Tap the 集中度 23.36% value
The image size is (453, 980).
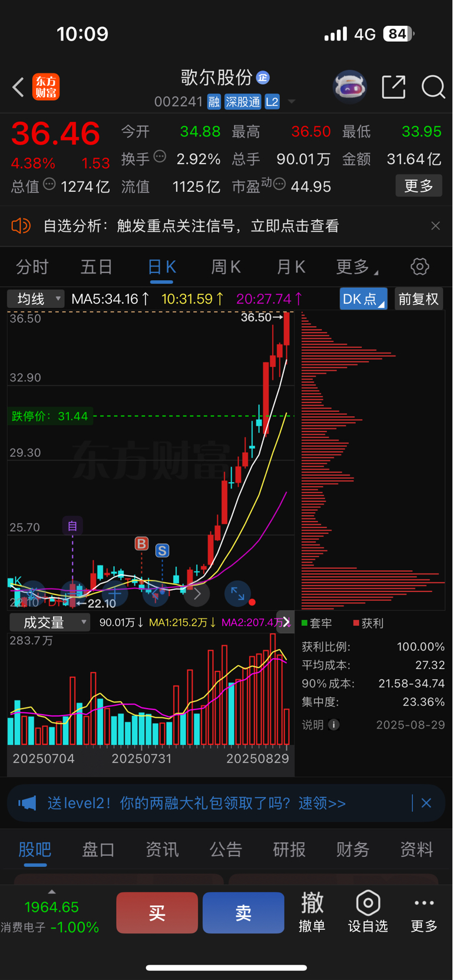click(424, 702)
